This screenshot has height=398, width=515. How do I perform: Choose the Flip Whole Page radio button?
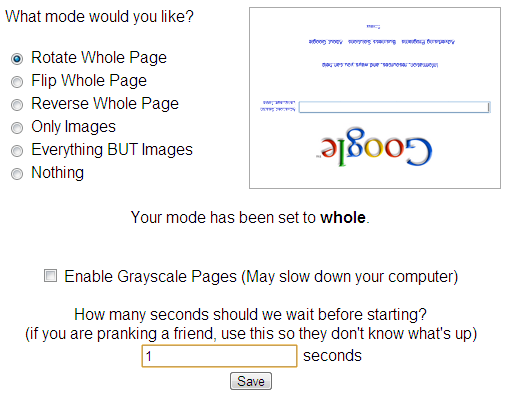click(x=17, y=82)
